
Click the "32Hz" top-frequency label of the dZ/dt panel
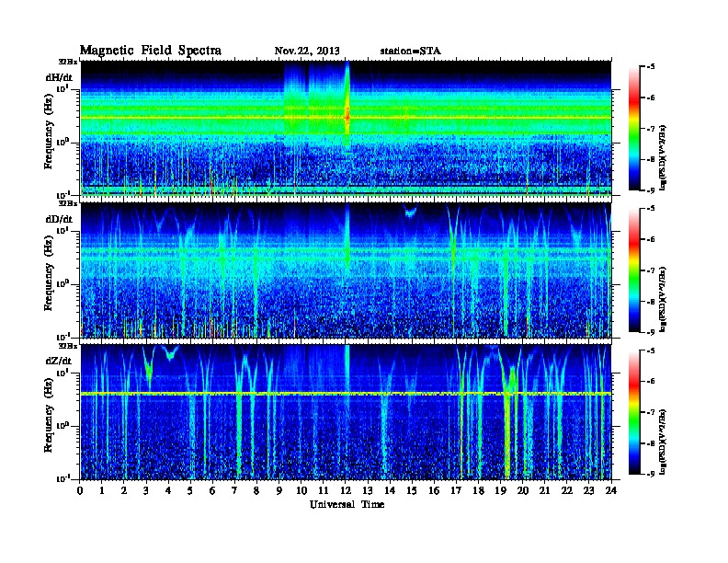click(x=68, y=346)
